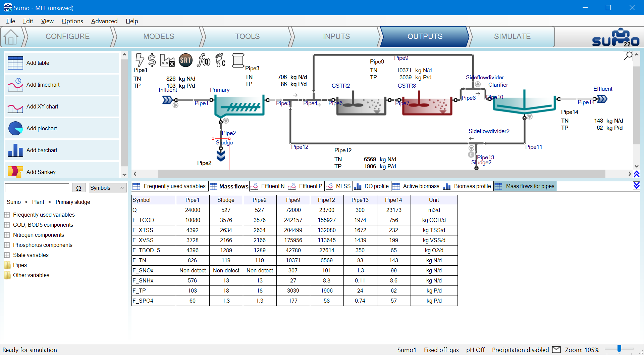Image resolution: width=644 pixels, height=355 pixels.
Task: Open the f(Q) flow function tool
Action: click(203, 60)
